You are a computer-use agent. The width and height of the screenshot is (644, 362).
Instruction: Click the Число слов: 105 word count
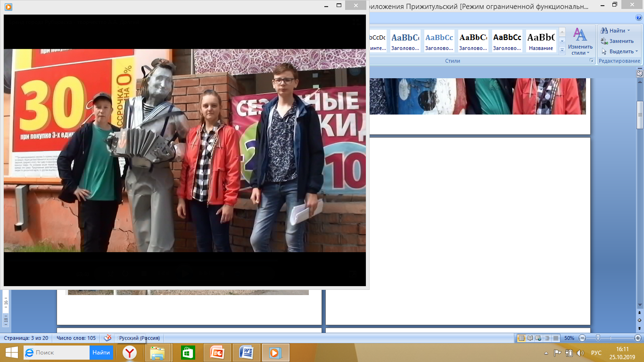[76, 338]
